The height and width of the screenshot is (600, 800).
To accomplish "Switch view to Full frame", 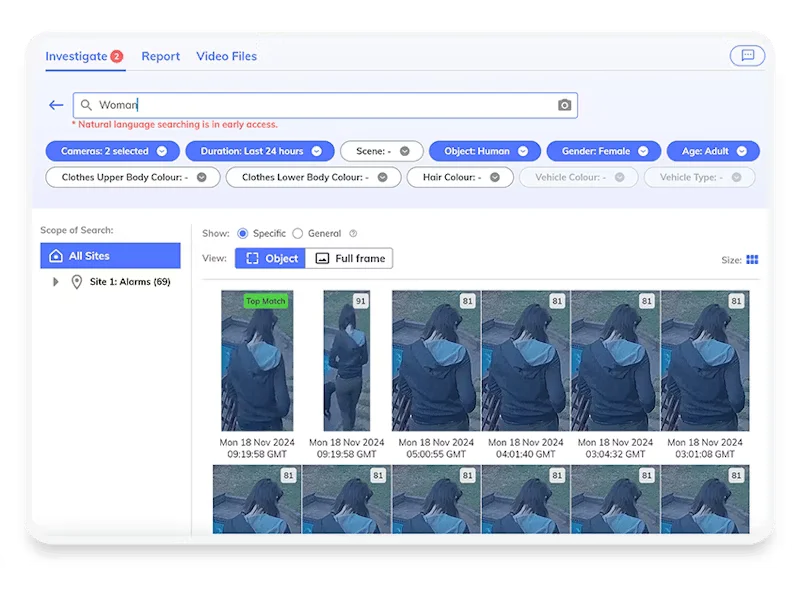I will [349, 258].
